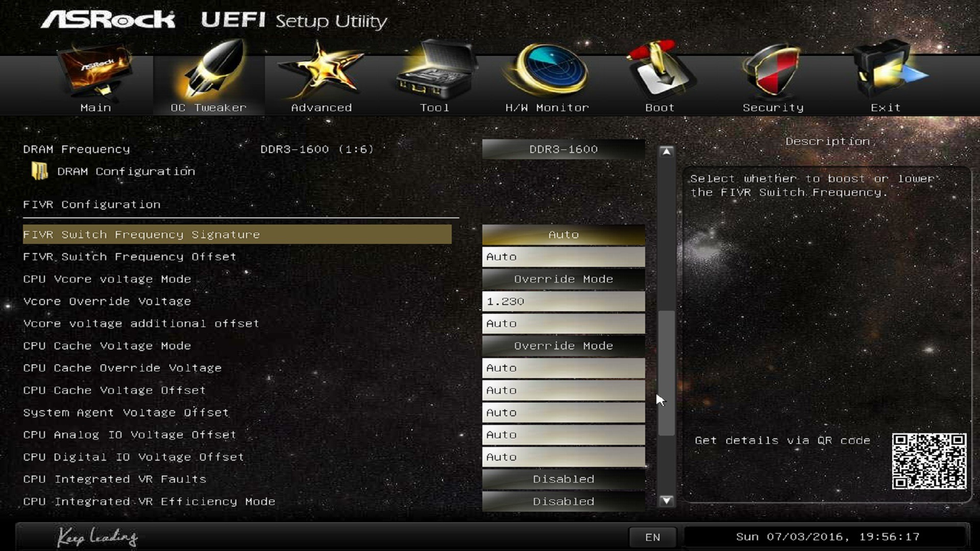Switch to the Main tab label
The width and height of the screenshot is (980, 551).
tap(95, 108)
